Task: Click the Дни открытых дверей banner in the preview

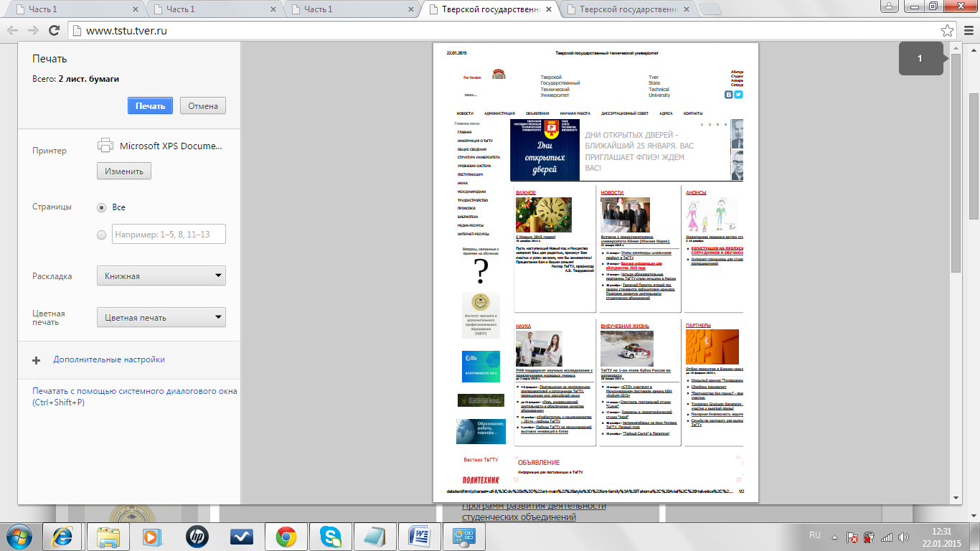Action: pos(545,150)
